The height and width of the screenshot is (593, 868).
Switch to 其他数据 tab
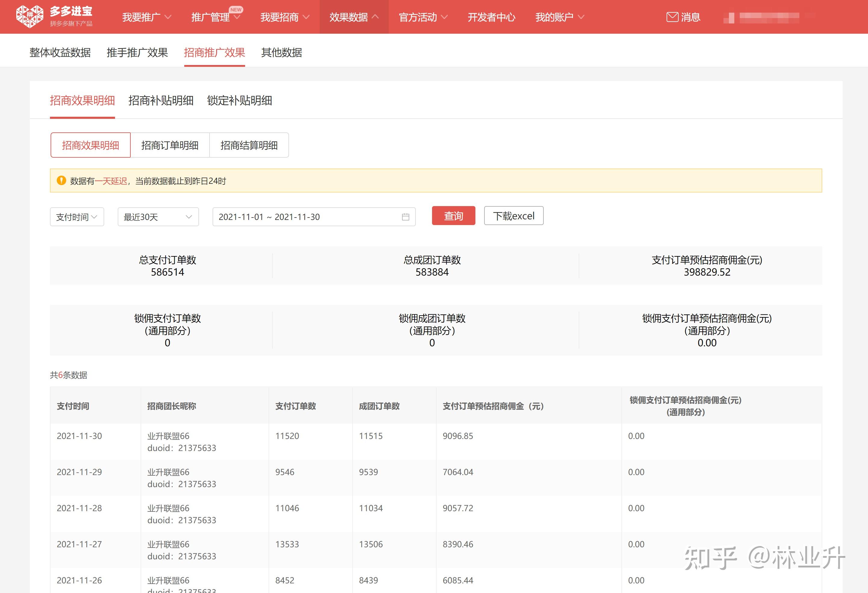282,53
